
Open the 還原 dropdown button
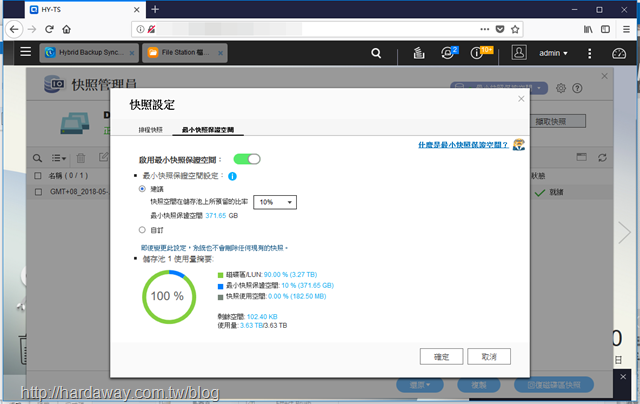click(x=420, y=385)
